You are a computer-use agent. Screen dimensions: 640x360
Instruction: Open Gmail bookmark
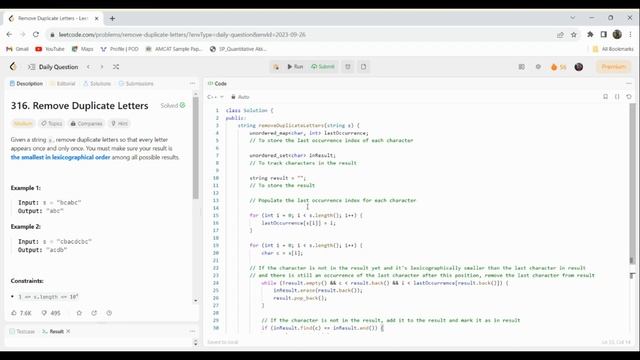click(x=17, y=49)
